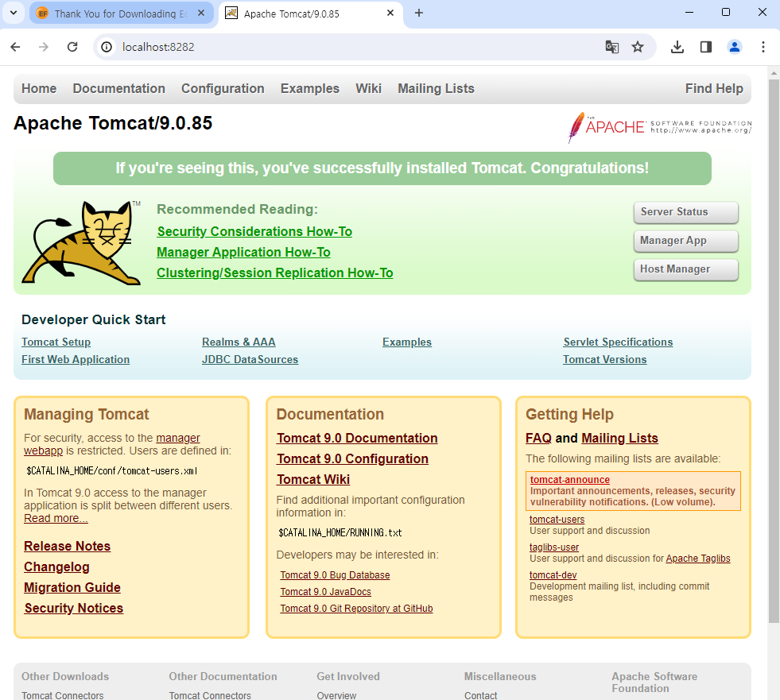Open tomcat-users mailing list link
Image resolution: width=780 pixels, height=700 pixels.
[x=557, y=520]
